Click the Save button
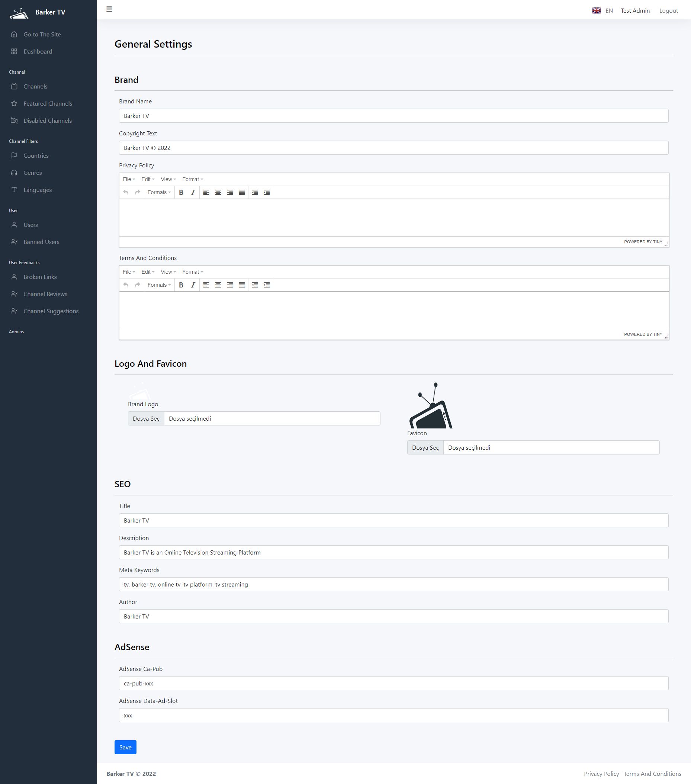Viewport: 691px width, 784px height. click(x=125, y=747)
